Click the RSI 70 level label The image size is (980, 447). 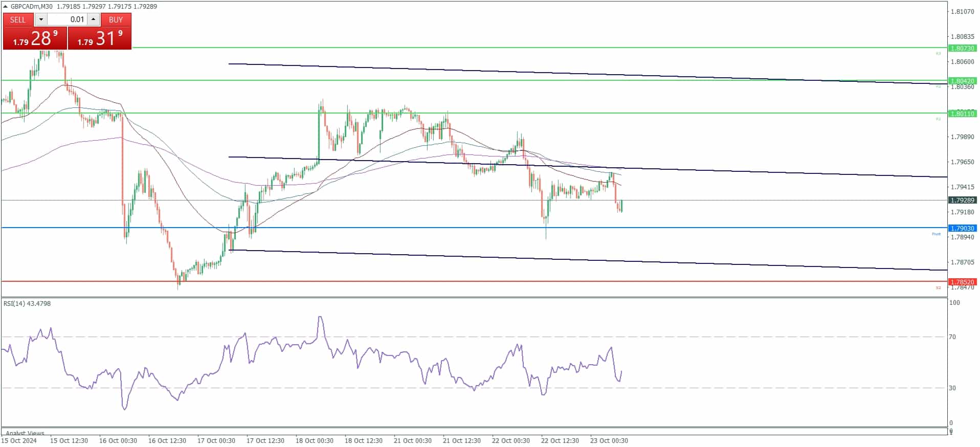tap(952, 337)
